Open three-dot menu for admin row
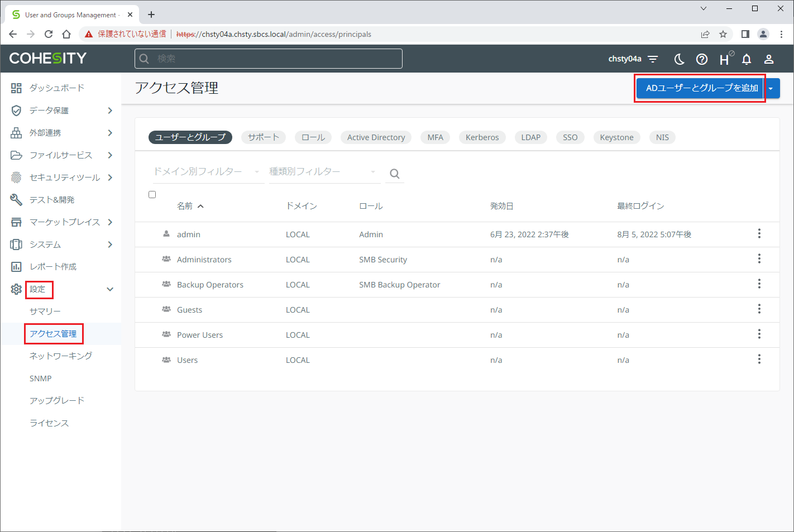The height and width of the screenshot is (532, 794). tap(759, 234)
